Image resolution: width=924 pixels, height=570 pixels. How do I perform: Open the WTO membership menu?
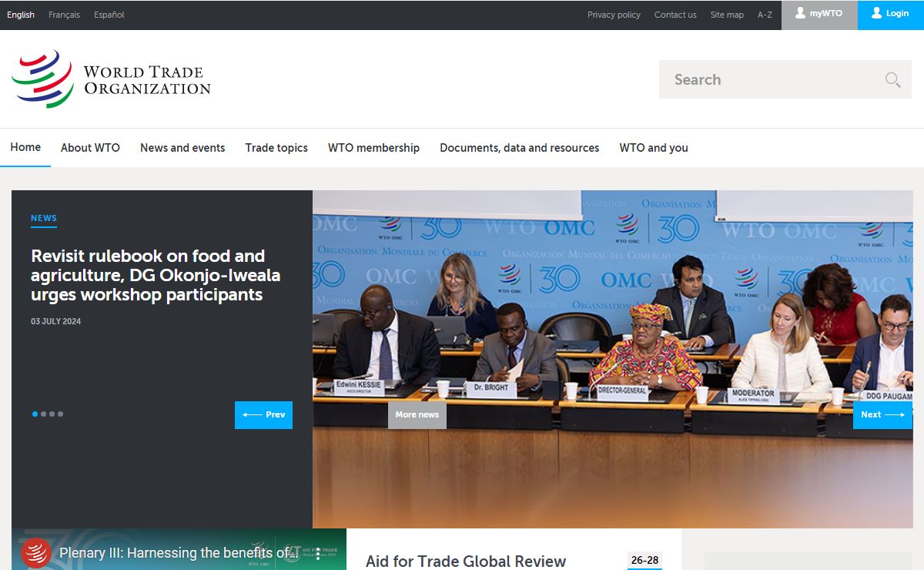coord(373,148)
